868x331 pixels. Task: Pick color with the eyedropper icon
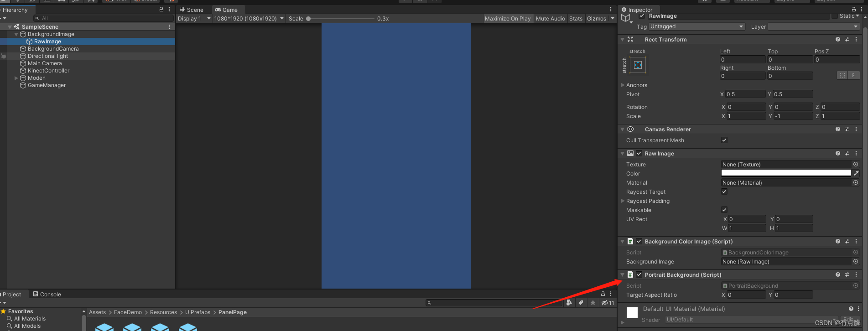pos(856,173)
